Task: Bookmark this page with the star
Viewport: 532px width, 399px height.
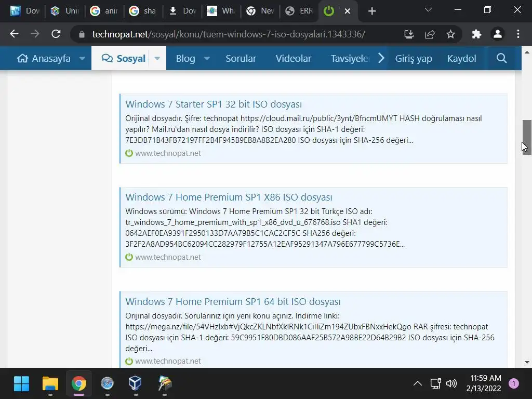Action: 450,34
